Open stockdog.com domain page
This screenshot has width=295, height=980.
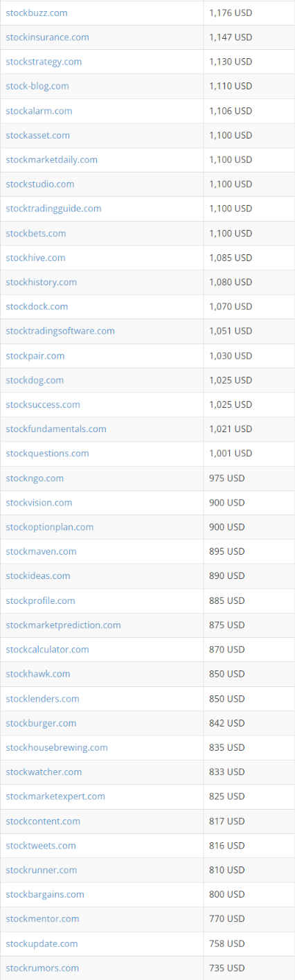(x=35, y=380)
